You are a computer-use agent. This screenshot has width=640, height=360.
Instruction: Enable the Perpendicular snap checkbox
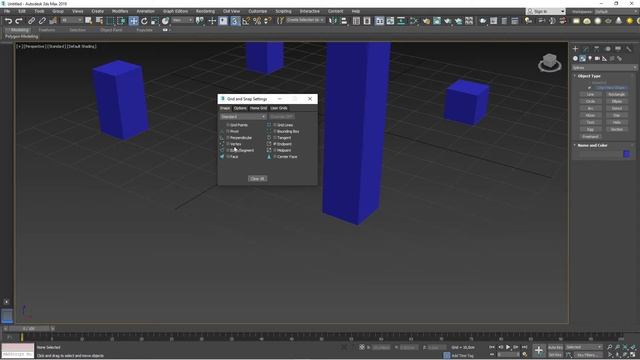click(x=228, y=138)
